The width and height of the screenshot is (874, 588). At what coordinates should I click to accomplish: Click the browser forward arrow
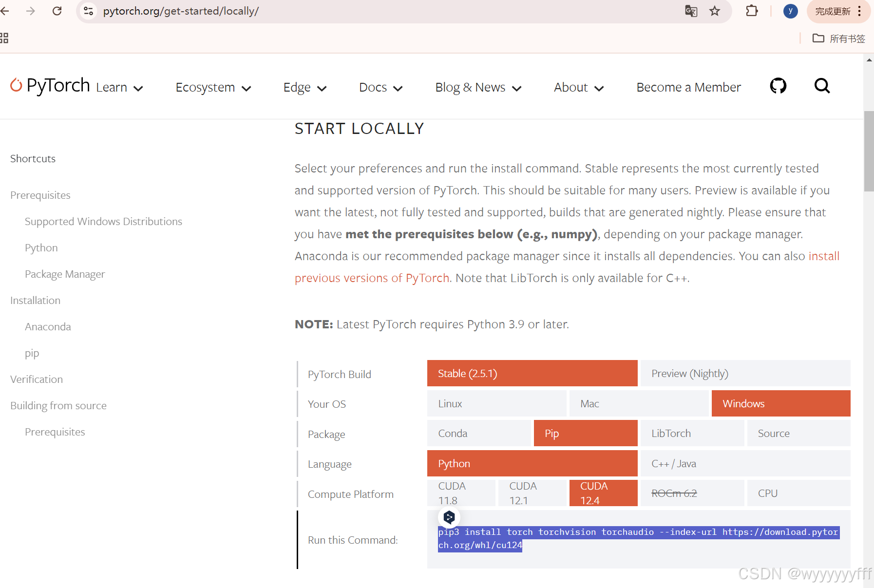click(x=31, y=11)
